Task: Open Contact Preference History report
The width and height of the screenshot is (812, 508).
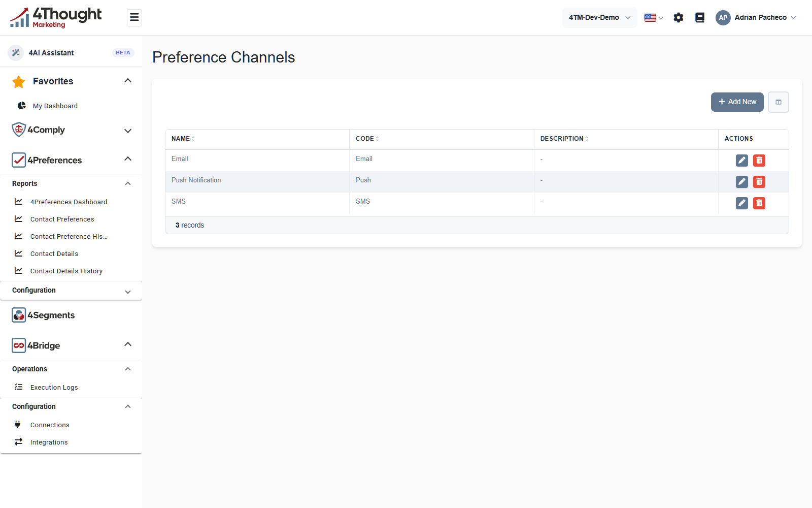Action: point(69,237)
